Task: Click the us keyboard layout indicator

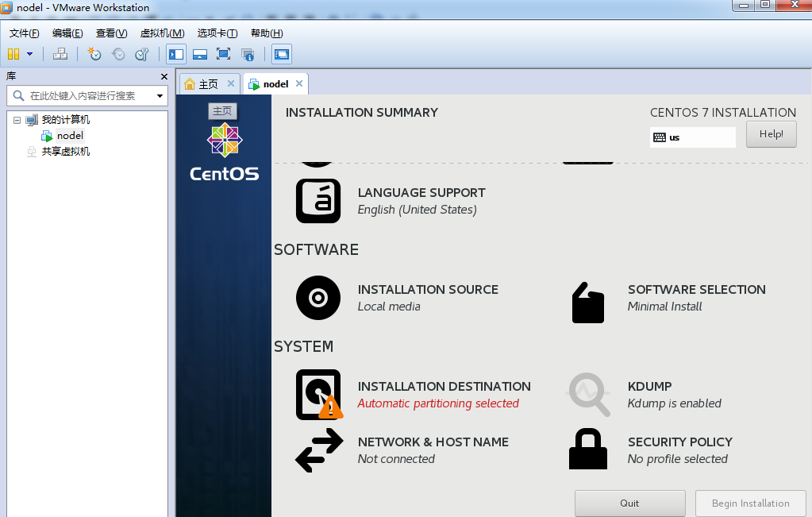Action: [x=692, y=137]
